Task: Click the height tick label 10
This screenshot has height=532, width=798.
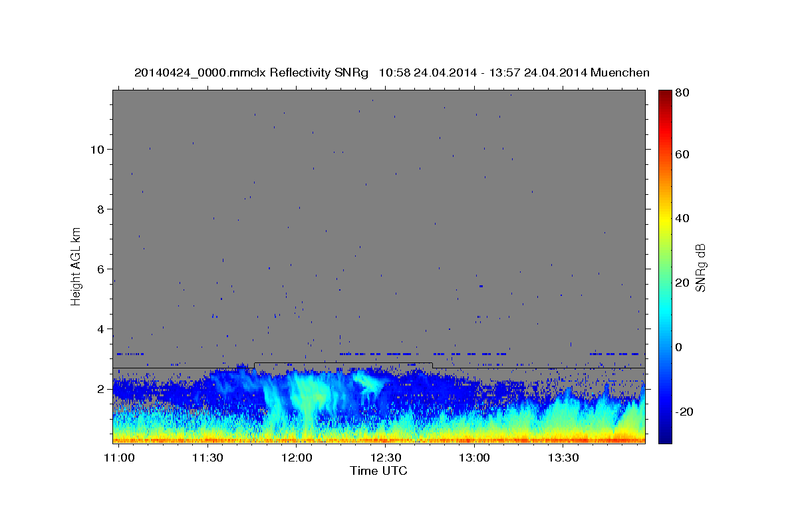Action: click(x=98, y=150)
